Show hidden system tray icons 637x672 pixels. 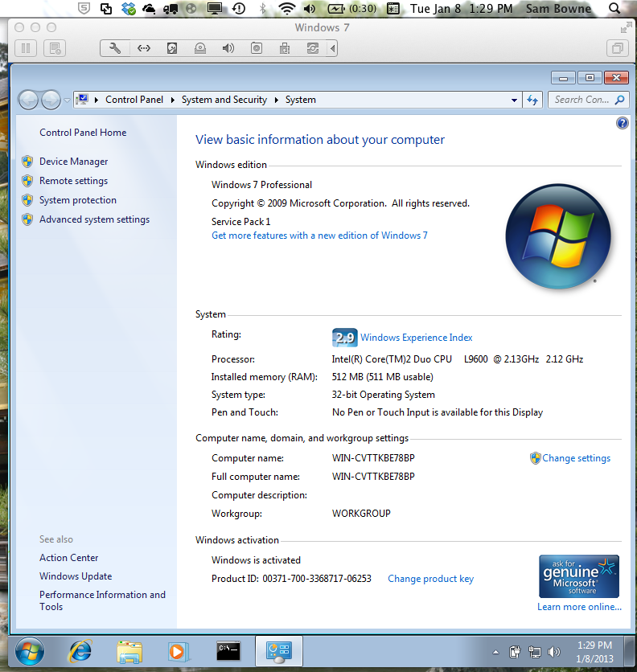(495, 651)
